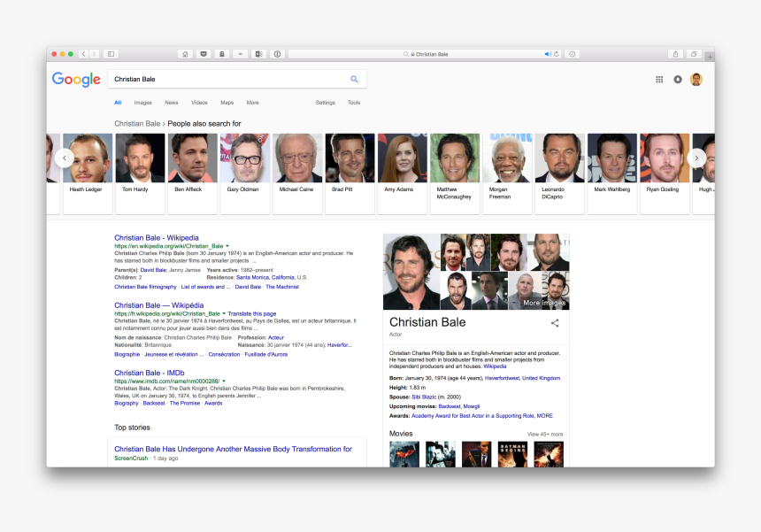This screenshot has height=532, width=761.
Task: Click the blue search magnifier icon
Action: [x=354, y=80]
